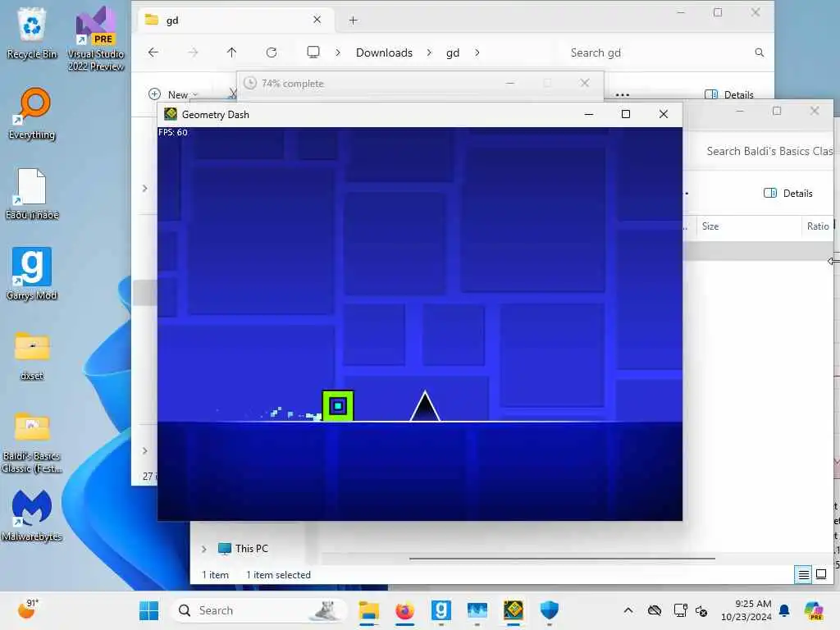Open the Garrys Mod desktop shortcut
This screenshot has width=840, height=630.
pos(32,274)
